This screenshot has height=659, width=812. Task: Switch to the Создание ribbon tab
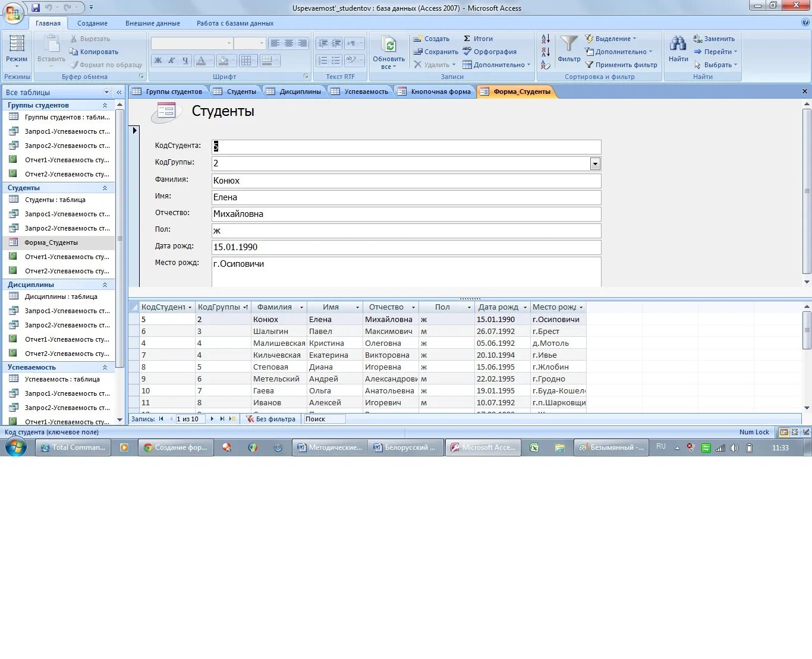pos(92,23)
